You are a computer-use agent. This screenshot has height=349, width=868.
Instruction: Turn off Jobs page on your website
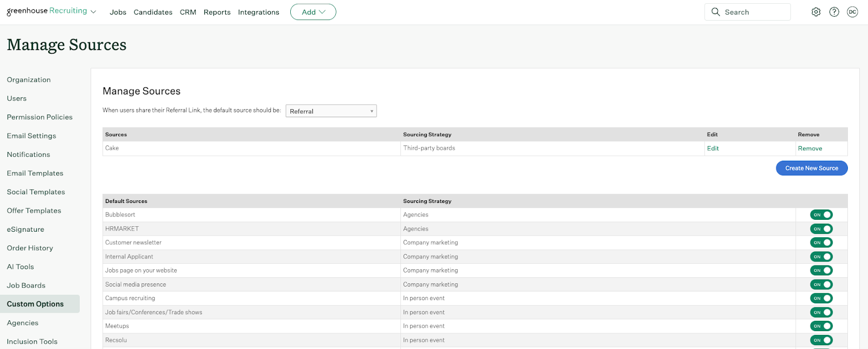pyautogui.click(x=821, y=270)
